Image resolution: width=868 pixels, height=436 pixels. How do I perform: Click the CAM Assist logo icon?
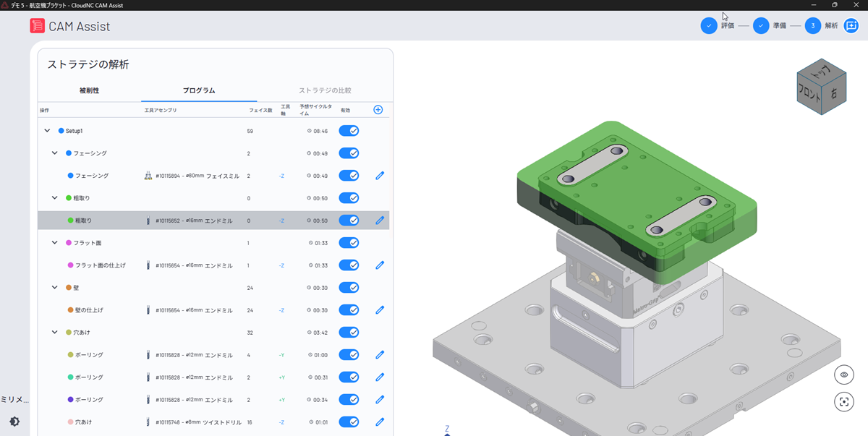click(x=37, y=26)
